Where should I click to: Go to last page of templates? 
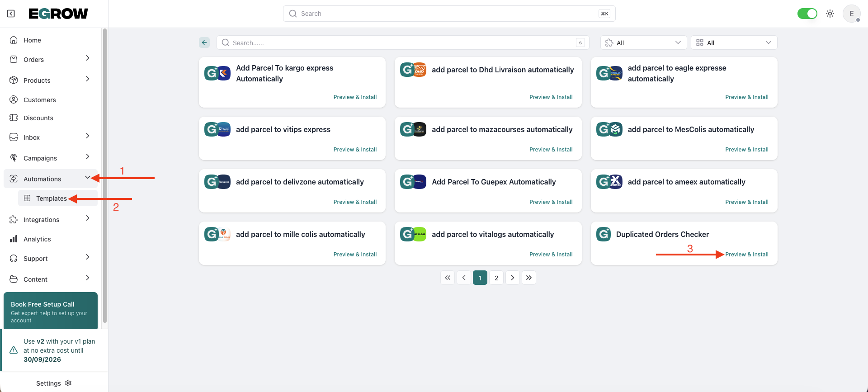(528, 278)
